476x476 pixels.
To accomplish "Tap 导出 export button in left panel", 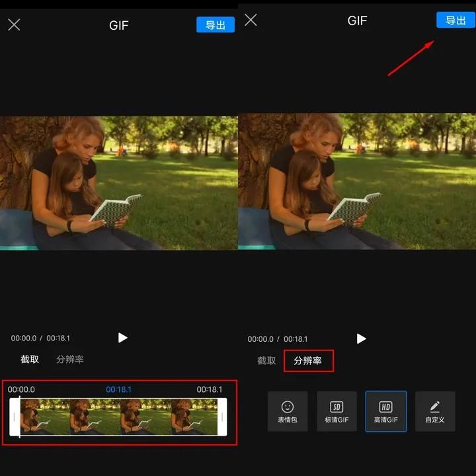I will coord(216,25).
